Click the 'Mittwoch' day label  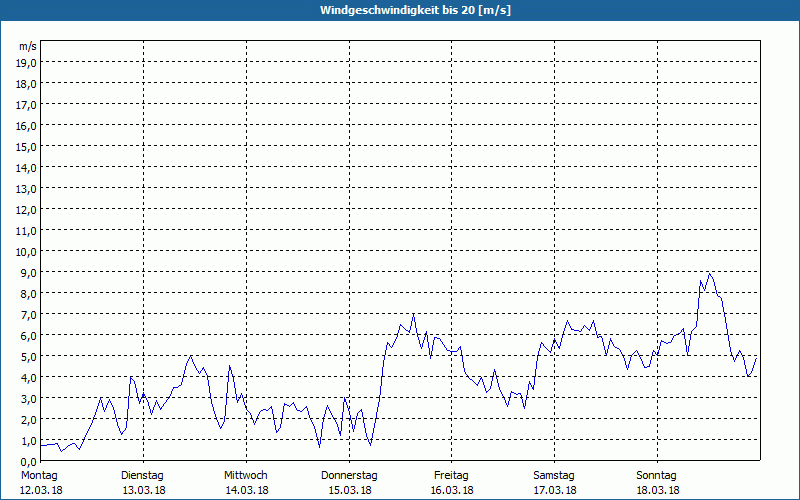246,476
